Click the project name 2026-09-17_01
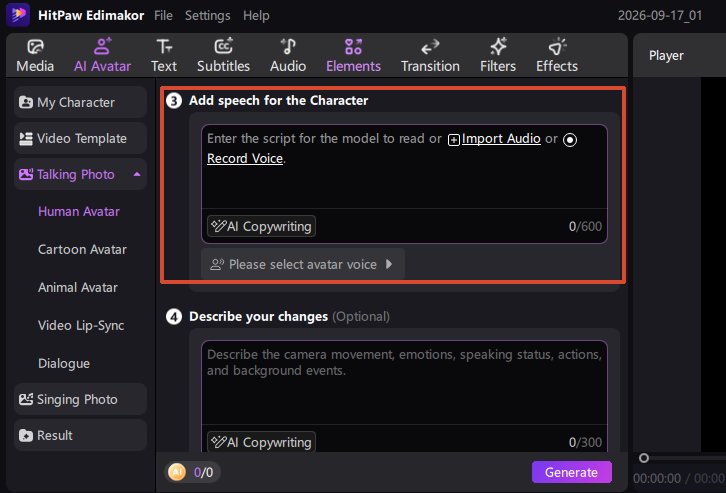The width and height of the screenshot is (726, 493). pyautogui.click(x=660, y=15)
